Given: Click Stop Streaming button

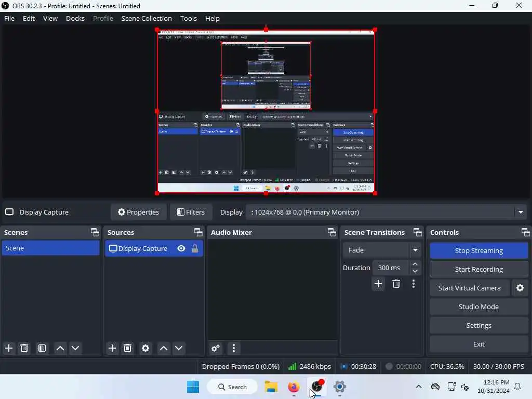Looking at the screenshot, I should click(x=478, y=251).
